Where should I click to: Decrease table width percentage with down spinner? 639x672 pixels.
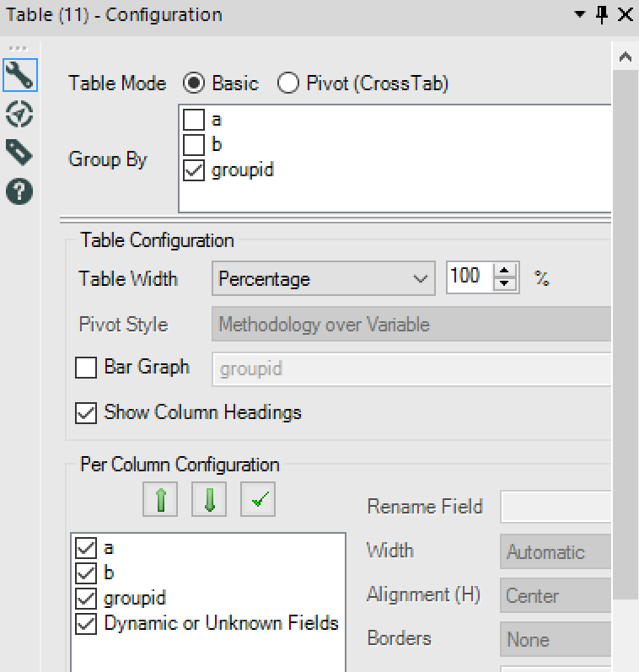coord(504,284)
